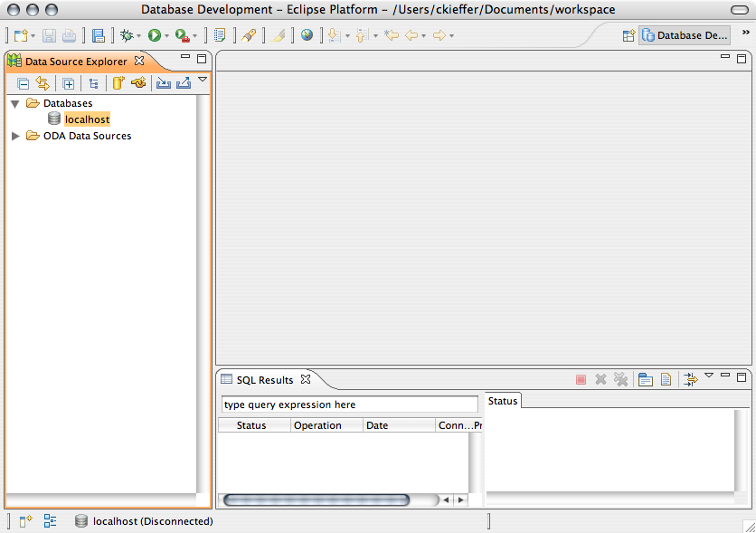Click the Show View as Fast View icon
Image resolution: width=756 pixels, height=533 pixels.
pyautogui.click(x=25, y=521)
